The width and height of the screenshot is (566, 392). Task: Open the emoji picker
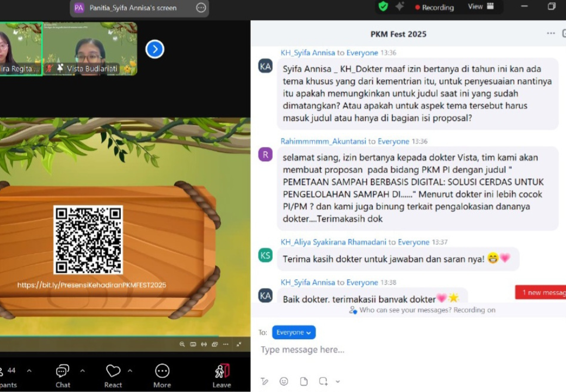284,381
